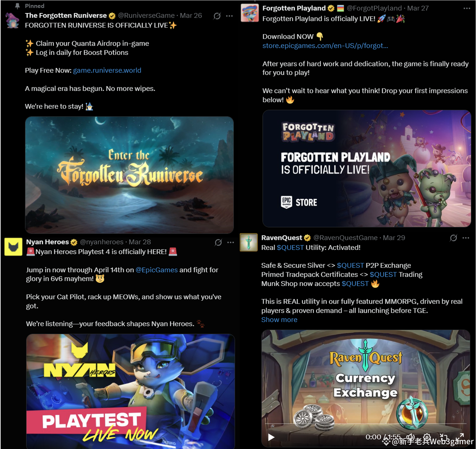The width and height of the screenshot is (476, 449).
Task: Open more options on Forgotten Playland tweet
Action: pyautogui.click(x=467, y=9)
